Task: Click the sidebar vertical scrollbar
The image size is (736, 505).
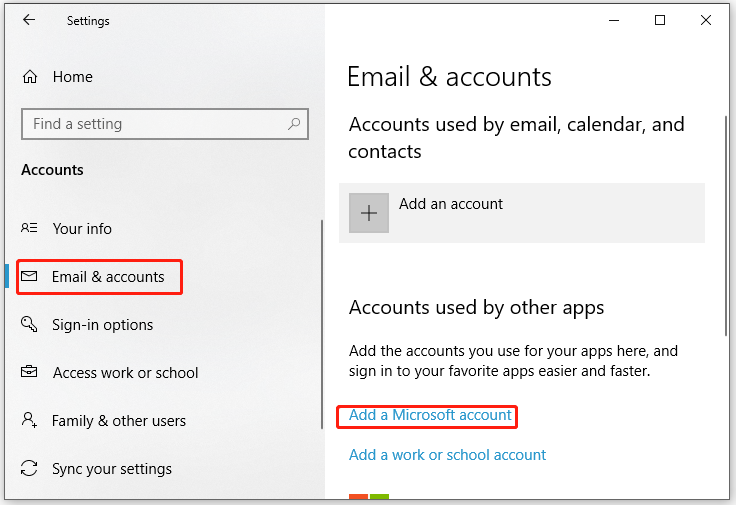Action: [322, 324]
